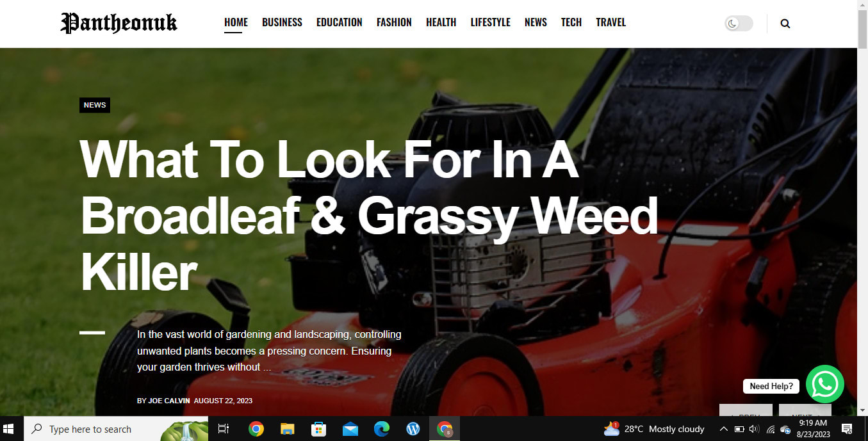Go to the Pantheonuk logo homepage

click(119, 23)
